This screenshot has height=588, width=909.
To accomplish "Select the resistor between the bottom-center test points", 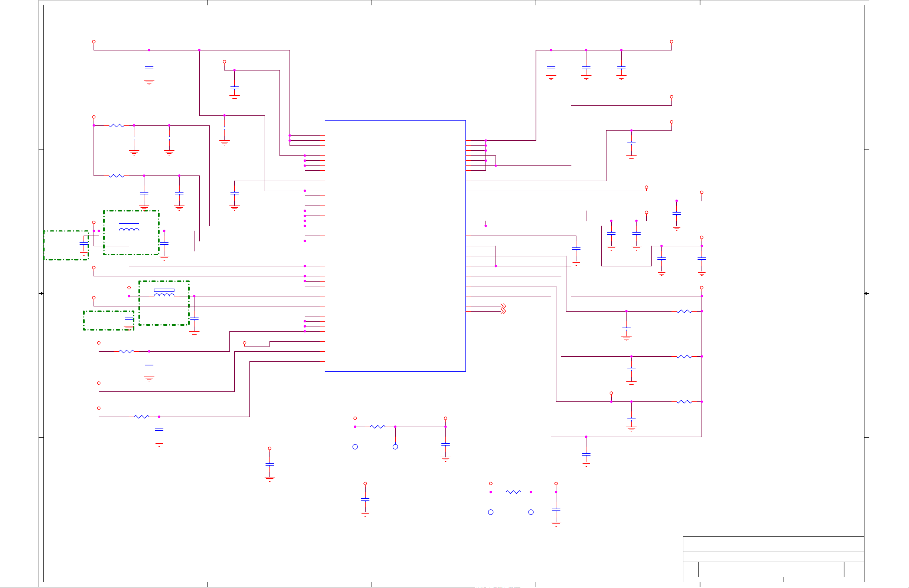I will pos(377,427).
